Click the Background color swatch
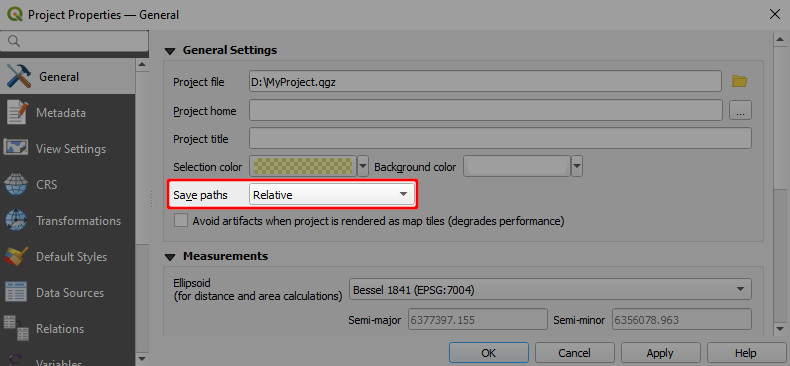790x366 pixels. (517, 166)
